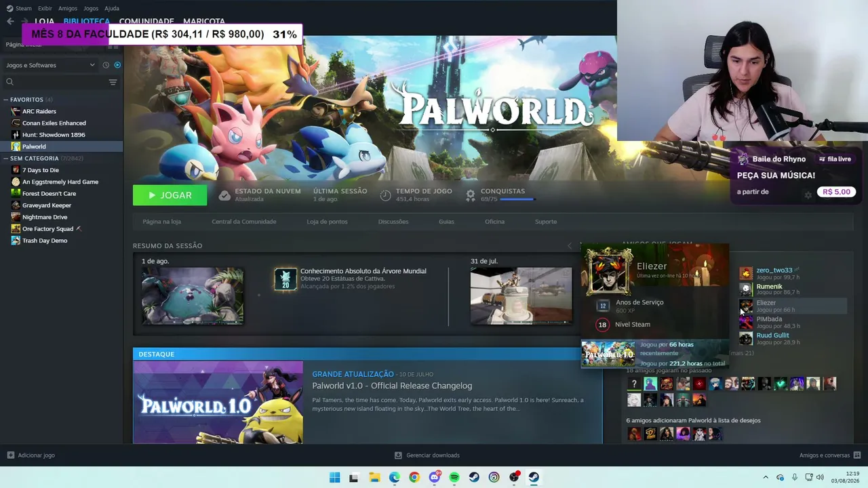This screenshot has height=488, width=868.
Task: Open the Suporte tab
Action: pyautogui.click(x=546, y=222)
